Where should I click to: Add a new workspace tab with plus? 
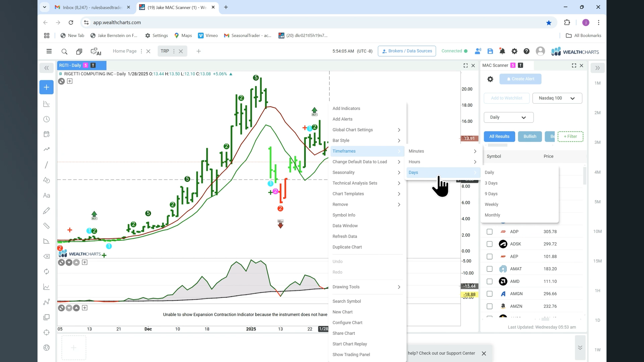tap(199, 51)
